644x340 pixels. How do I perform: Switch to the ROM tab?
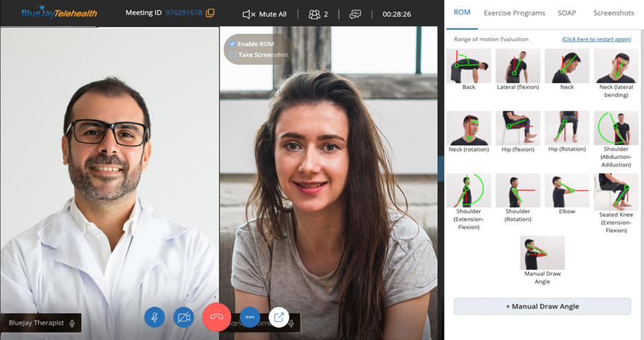coord(462,13)
